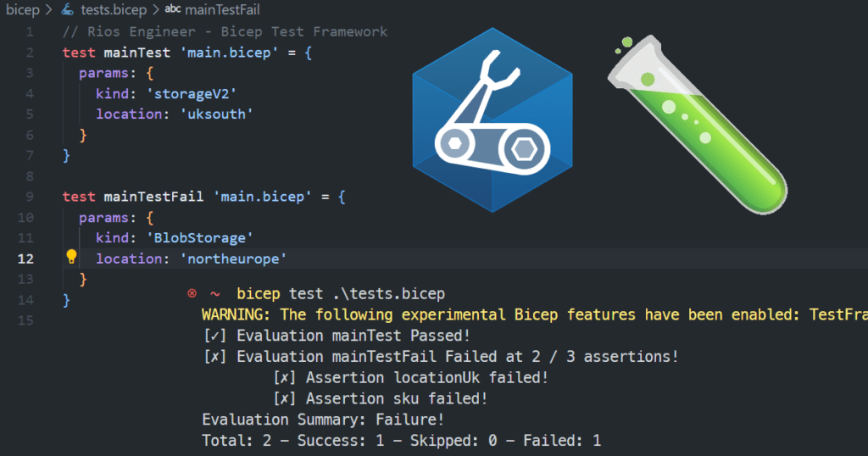Click the 'BlobStorage' kind value

[x=200, y=238]
